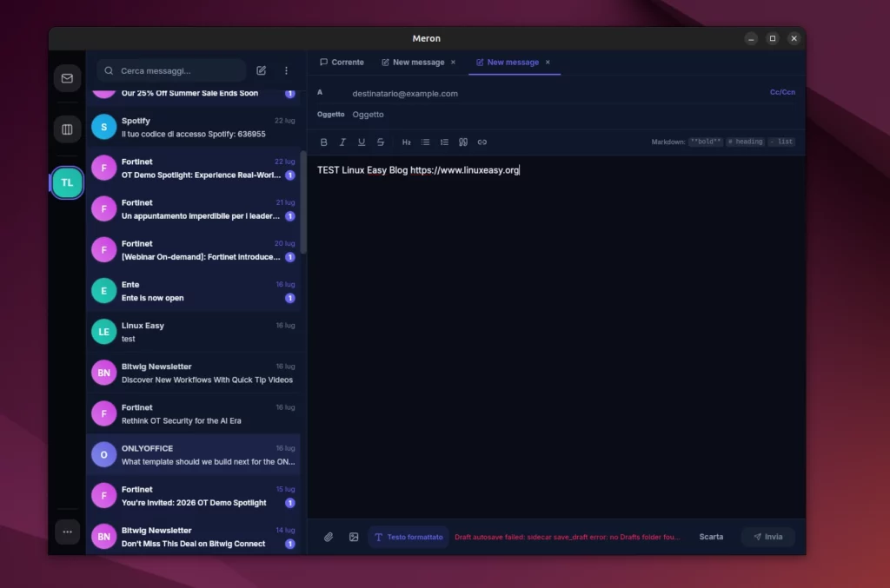Insert an image into the message
This screenshot has height=588, width=890.
point(354,537)
